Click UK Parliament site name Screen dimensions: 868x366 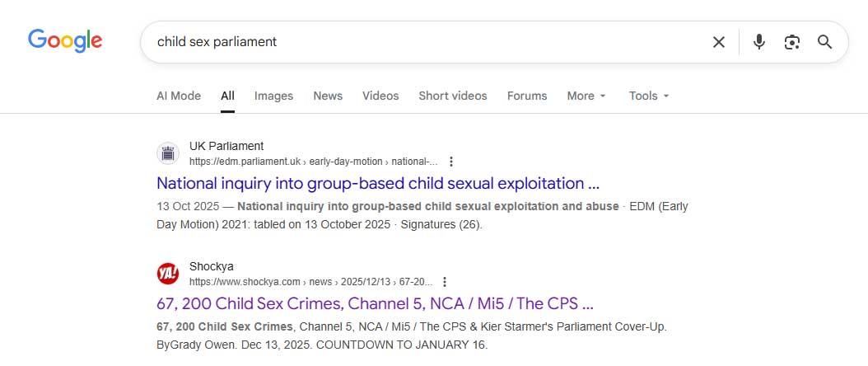(226, 146)
